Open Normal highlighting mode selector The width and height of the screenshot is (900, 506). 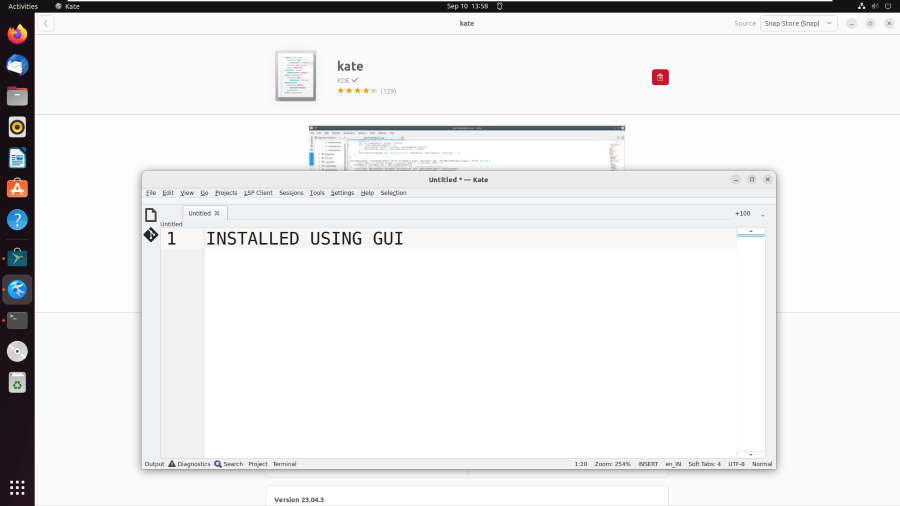pos(762,464)
